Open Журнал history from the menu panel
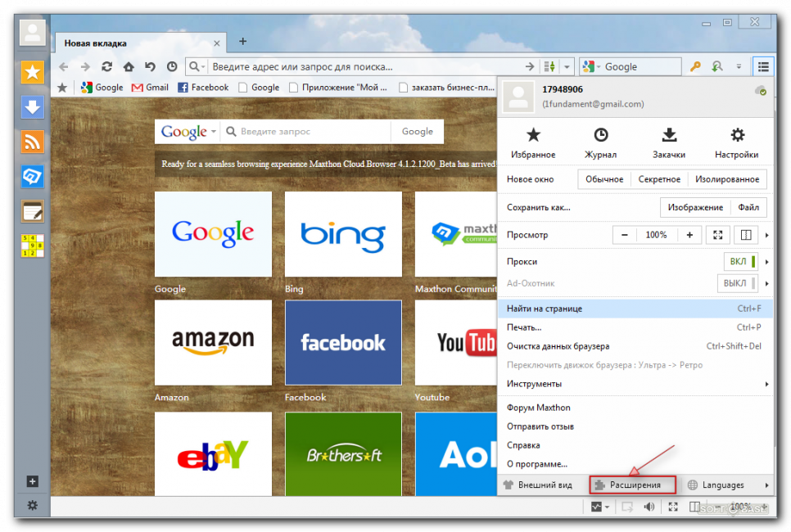791x532 pixels. [x=600, y=142]
